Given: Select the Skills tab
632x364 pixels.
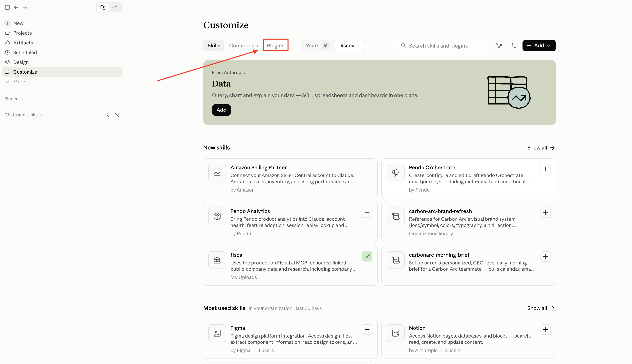Looking at the screenshot, I should 214,46.
